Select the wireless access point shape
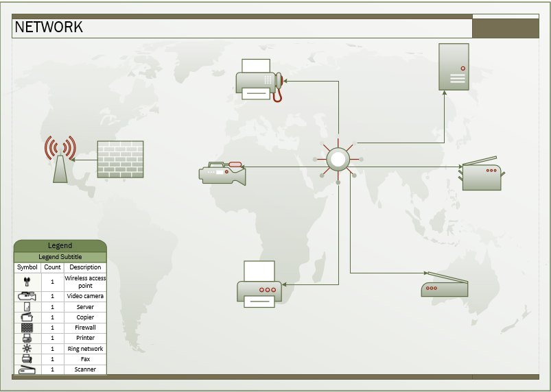This screenshot has height=392, width=551. click(x=60, y=159)
